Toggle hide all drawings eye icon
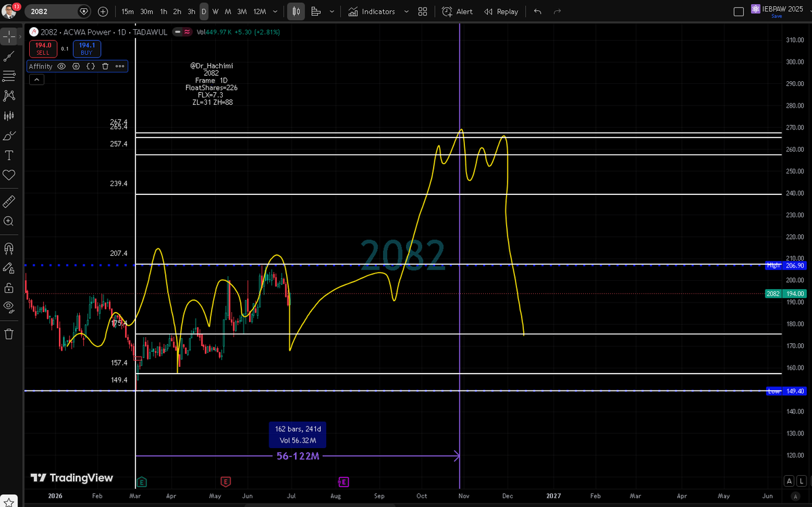The width and height of the screenshot is (812, 507). (9, 307)
